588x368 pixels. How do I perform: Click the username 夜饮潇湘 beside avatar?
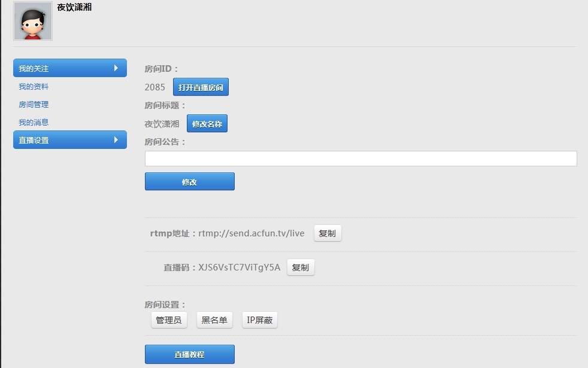[x=74, y=7]
